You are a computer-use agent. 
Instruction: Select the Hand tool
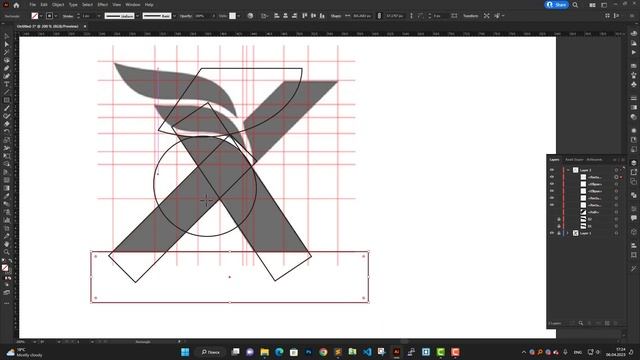point(7,244)
